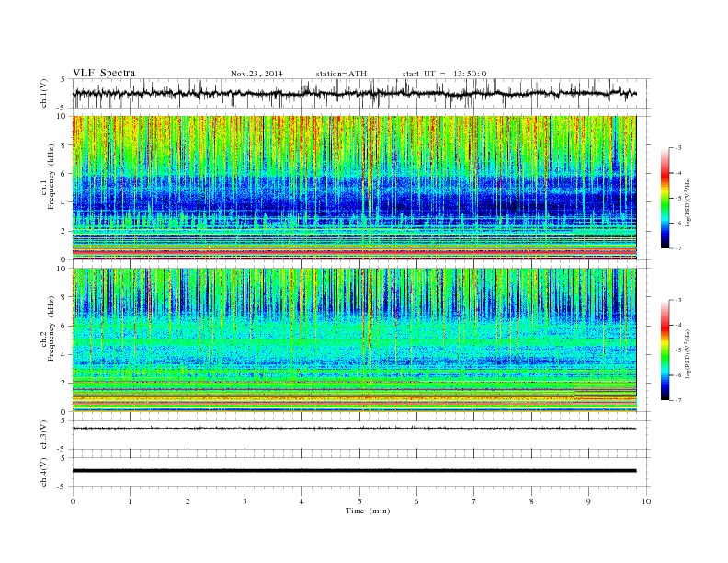Click the "-7" tick on ch.1 colorbar
This screenshot has width=728, height=563.
[678, 248]
